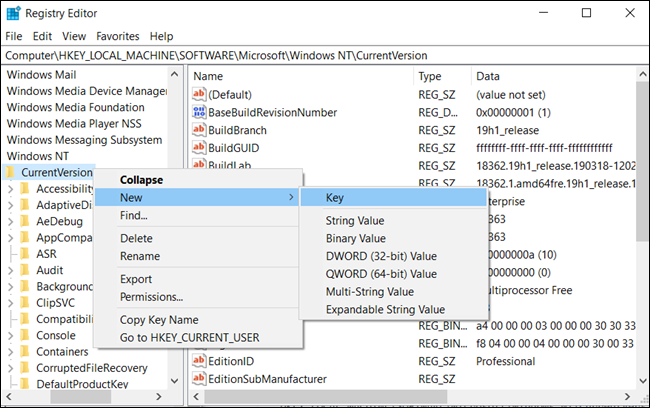Click tree pane scroll down arrow

(x=175, y=381)
